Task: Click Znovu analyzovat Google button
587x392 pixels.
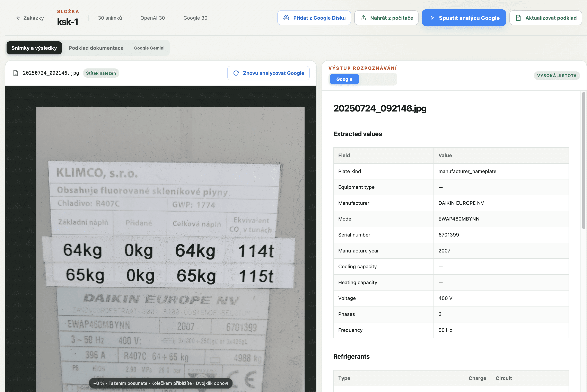Action: [268, 73]
